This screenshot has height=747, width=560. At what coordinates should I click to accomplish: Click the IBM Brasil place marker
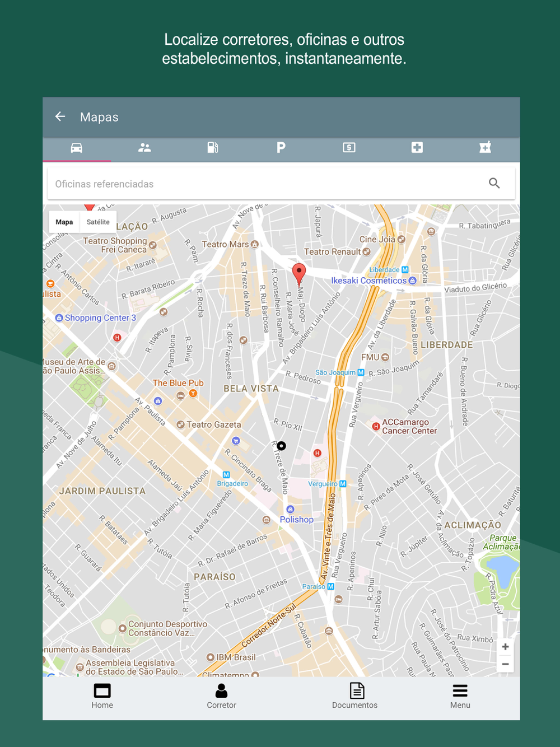coord(211,657)
